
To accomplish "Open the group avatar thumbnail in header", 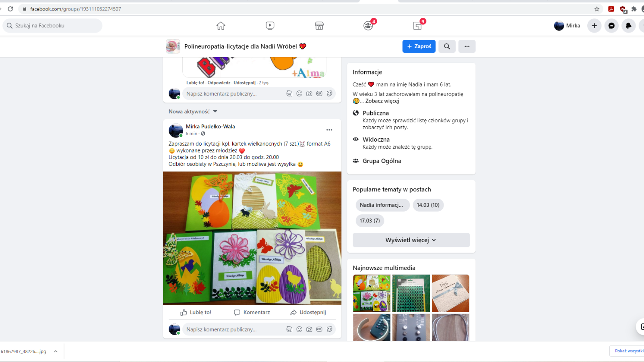I will 173,46.
